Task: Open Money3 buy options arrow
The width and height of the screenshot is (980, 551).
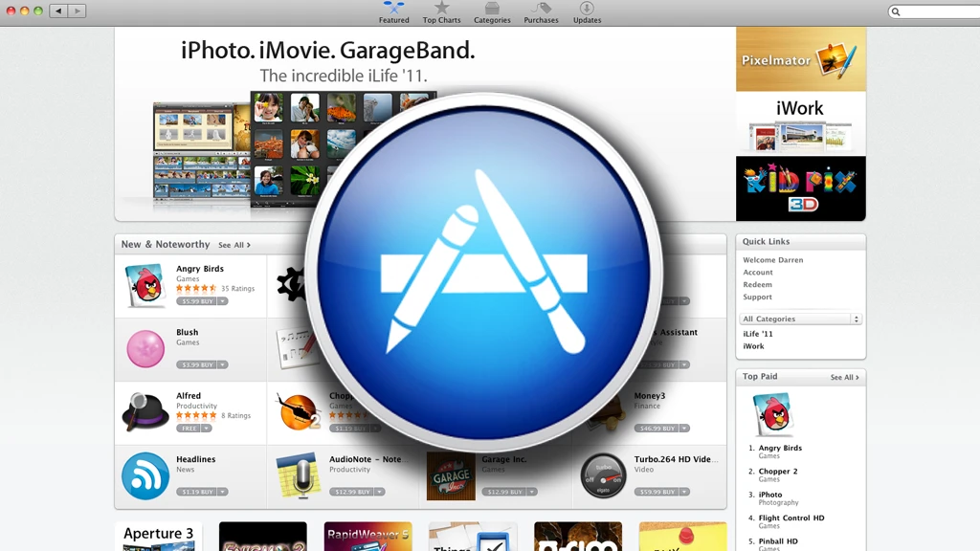Action: [x=684, y=429]
